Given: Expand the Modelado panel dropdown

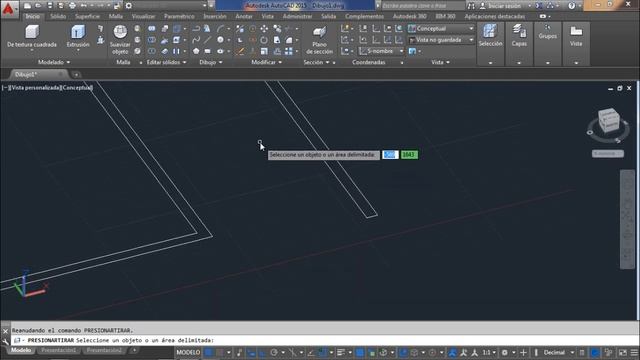Looking at the screenshot, I should 54,62.
